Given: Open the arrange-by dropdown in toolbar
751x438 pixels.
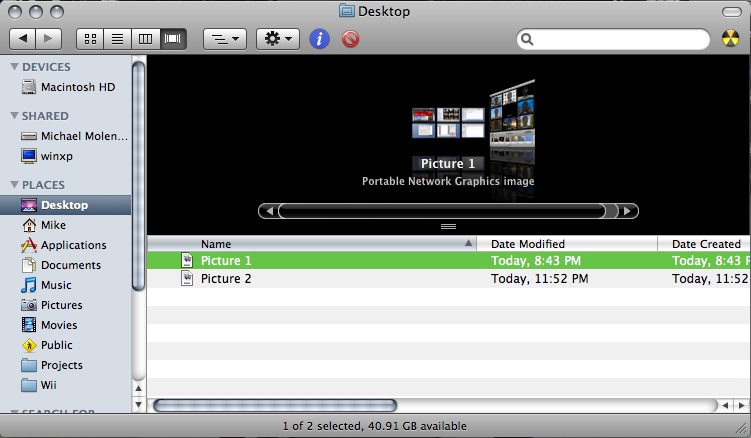Looking at the screenshot, I should 224,39.
